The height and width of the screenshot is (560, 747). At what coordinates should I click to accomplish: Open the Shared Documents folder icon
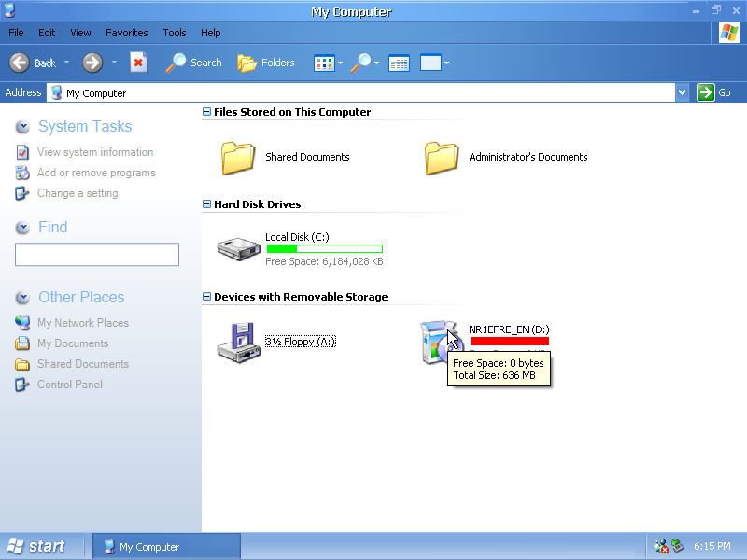[x=238, y=157]
